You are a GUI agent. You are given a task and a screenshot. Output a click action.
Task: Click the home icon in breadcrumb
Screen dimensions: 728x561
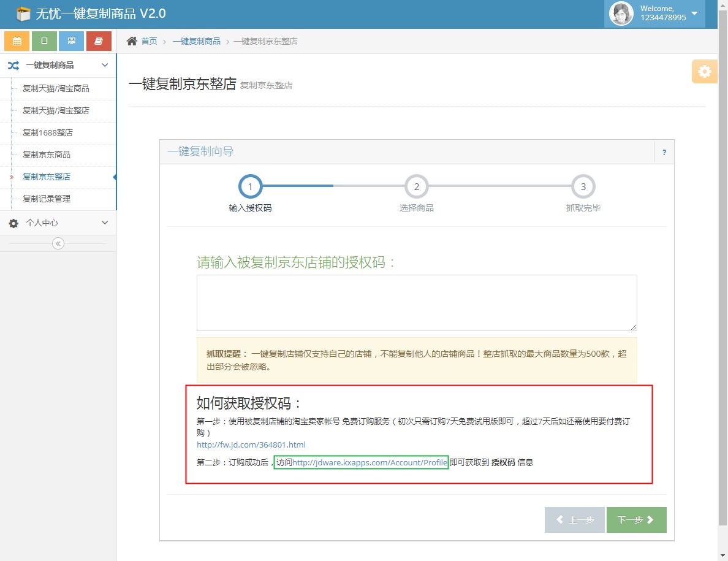(x=132, y=41)
